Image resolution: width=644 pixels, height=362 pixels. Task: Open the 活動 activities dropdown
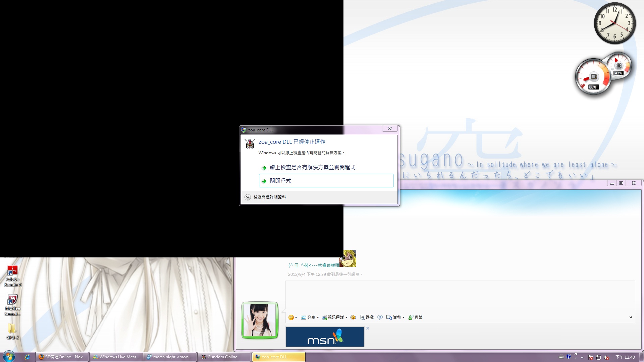(395, 317)
